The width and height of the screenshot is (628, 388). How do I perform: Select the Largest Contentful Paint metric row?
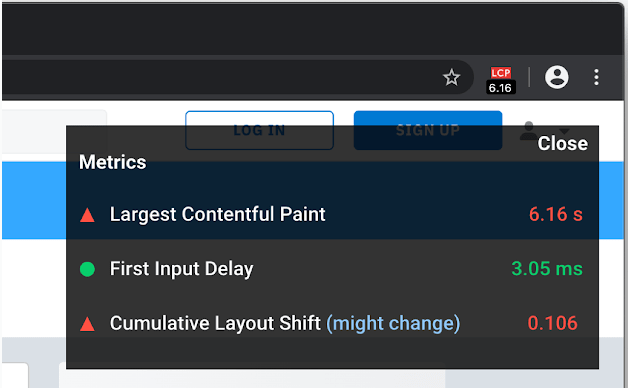[332, 214]
